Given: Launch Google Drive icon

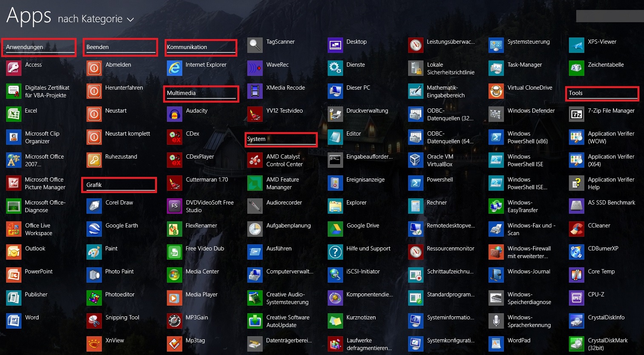Looking at the screenshot, I should click(335, 229).
